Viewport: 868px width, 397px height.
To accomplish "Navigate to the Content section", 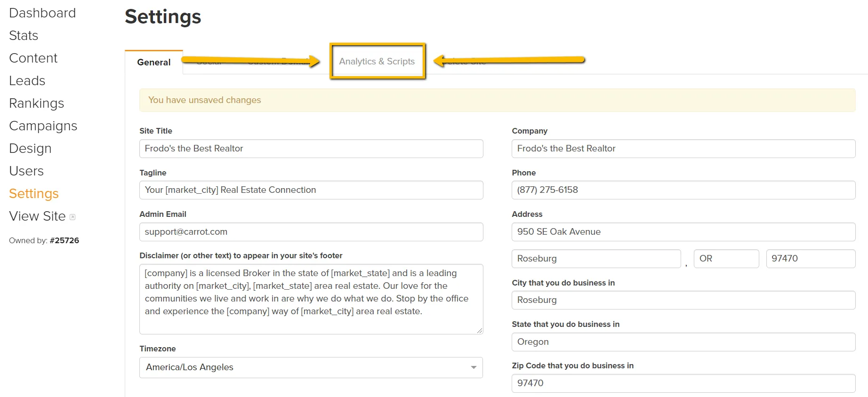I will (33, 58).
